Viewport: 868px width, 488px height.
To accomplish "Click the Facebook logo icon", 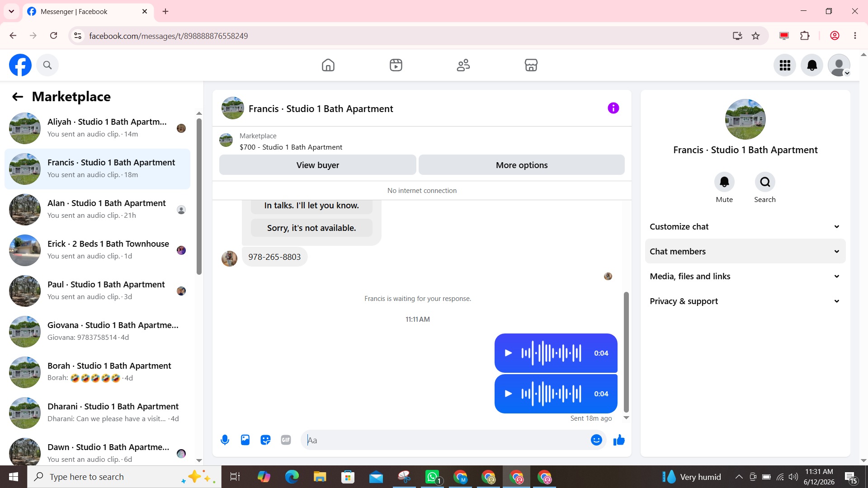I will point(20,65).
